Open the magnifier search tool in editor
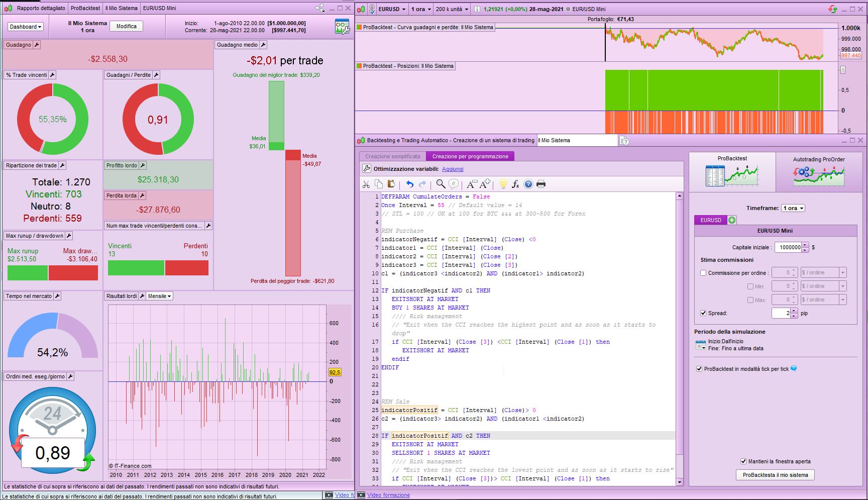 (x=441, y=184)
